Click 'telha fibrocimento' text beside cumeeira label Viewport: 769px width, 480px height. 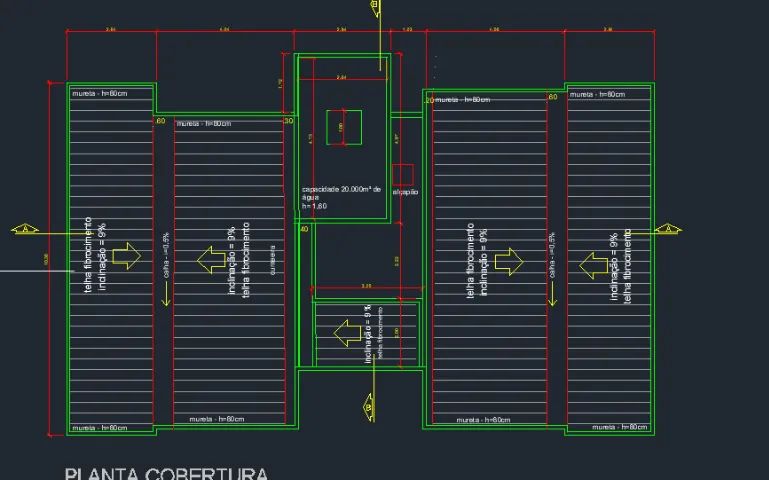(246, 260)
